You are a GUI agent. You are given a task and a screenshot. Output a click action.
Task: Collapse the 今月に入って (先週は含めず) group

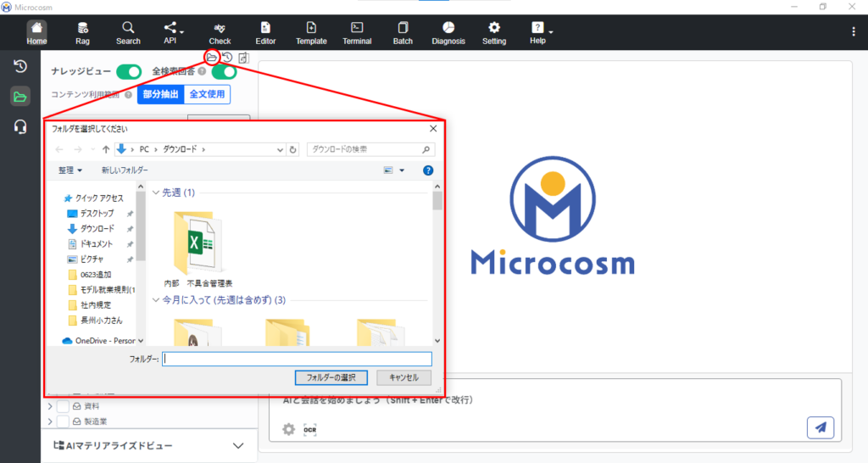(156, 300)
